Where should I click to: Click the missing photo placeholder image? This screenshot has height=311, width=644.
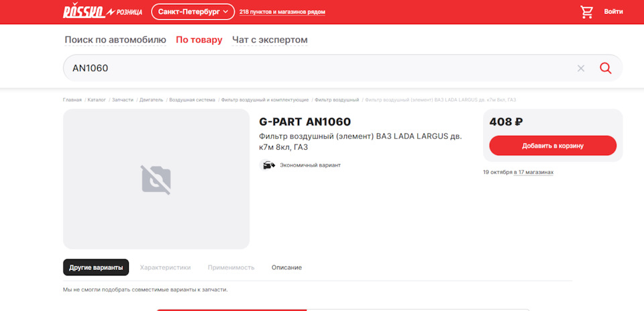pyautogui.click(x=156, y=179)
